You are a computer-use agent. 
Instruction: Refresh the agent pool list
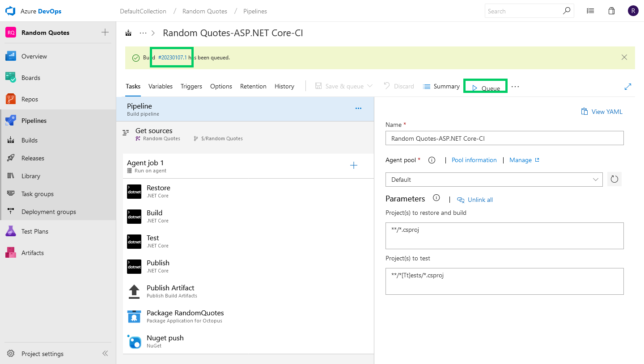tap(614, 179)
